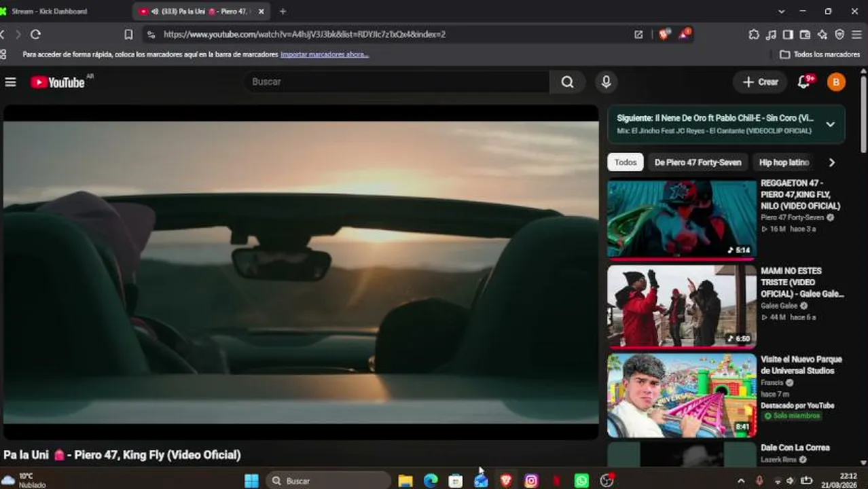
Task: Open the Brave Playlist music note icon
Action: pyautogui.click(x=771, y=34)
